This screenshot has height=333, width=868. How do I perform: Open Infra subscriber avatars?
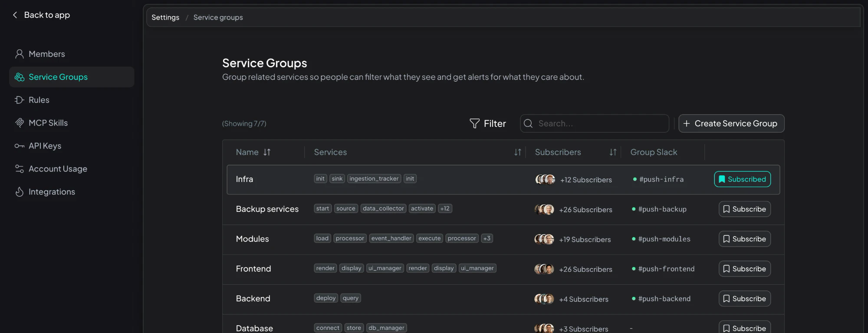coord(545,179)
